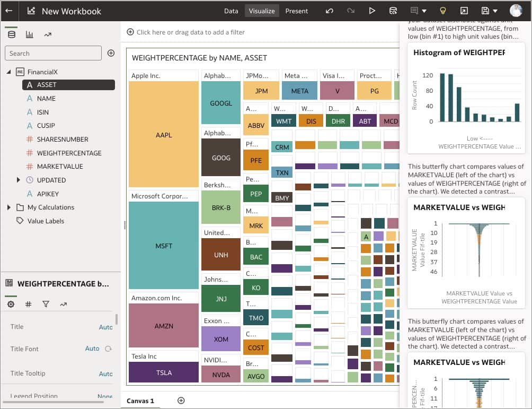
Task: Click the Search data elements field
Action: click(x=54, y=53)
